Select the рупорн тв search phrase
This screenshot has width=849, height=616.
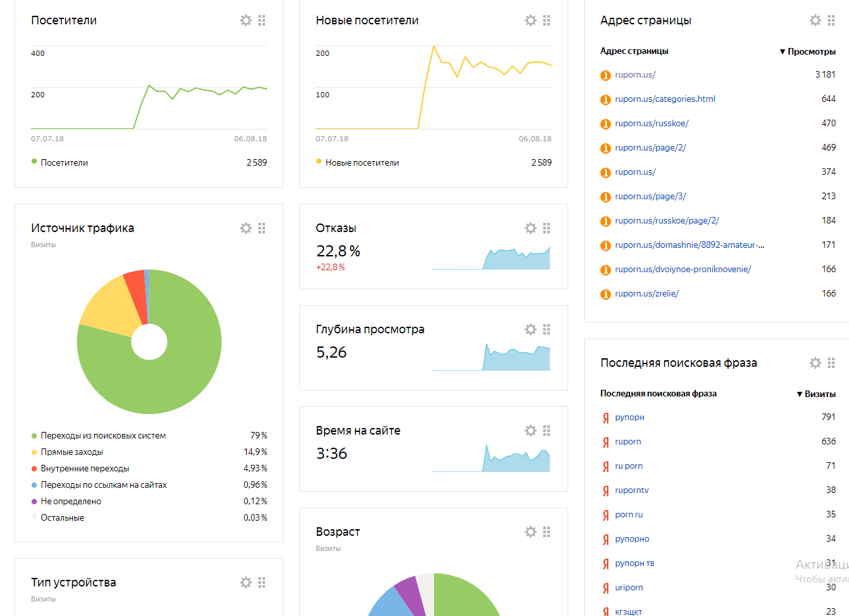click(x=635, y=563)
